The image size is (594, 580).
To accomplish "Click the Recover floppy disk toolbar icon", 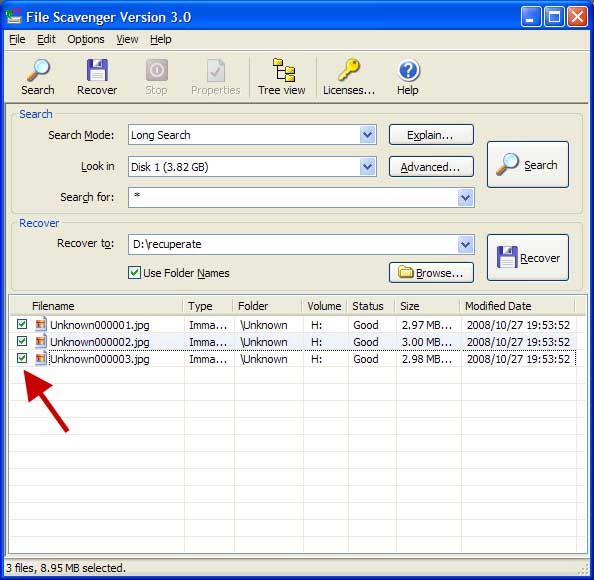I will pyautogui.click(x=97, y=70).
